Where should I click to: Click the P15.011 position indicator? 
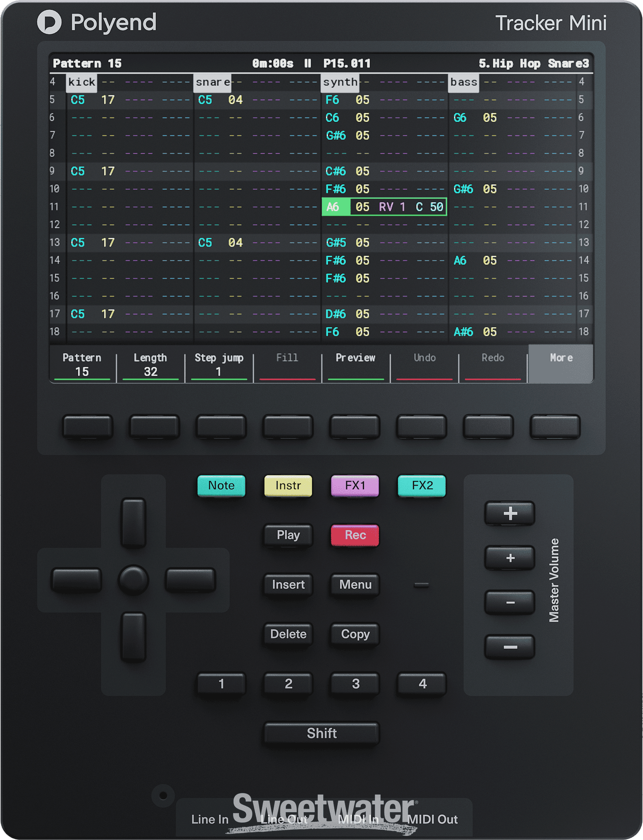pyautogui.click(x=347, y=64)
